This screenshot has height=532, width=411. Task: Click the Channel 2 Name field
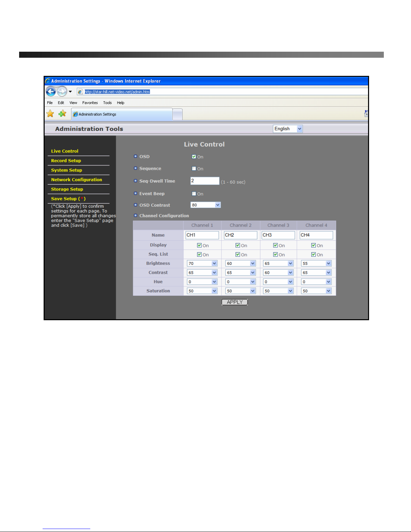241,235
